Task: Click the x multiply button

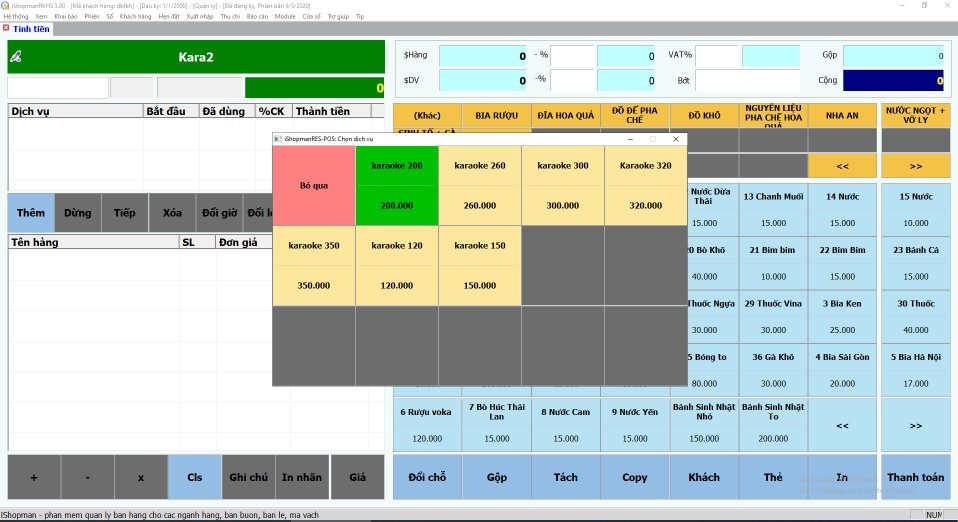Action: click(141, 477)
